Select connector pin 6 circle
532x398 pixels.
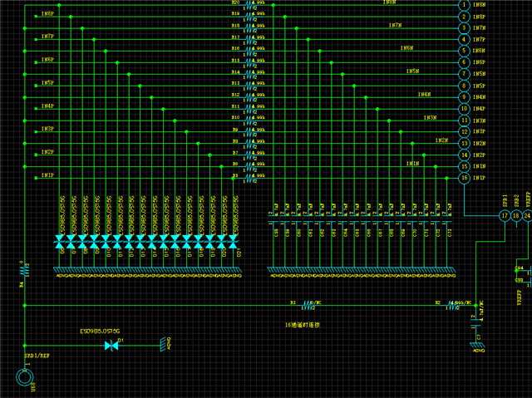point(464,62)
